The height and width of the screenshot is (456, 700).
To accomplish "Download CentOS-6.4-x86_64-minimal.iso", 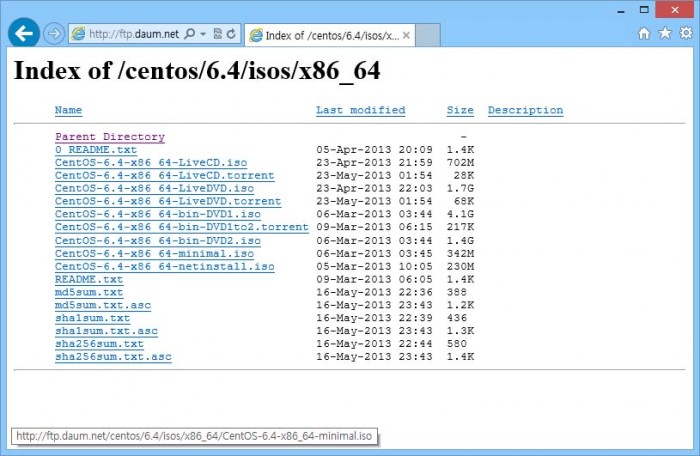I will [x=154, y=254].
